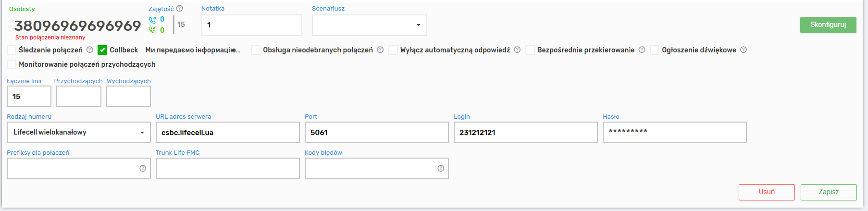Click the Hasło password field
This screenshot has height=211, width=868.
(x=674, y=133)
